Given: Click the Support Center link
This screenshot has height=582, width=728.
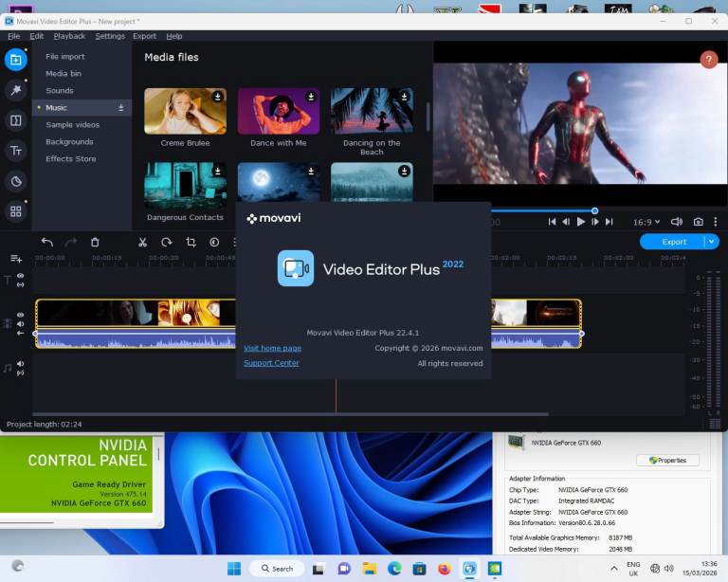Looking at the screenshot, I should tap(271, 363).
